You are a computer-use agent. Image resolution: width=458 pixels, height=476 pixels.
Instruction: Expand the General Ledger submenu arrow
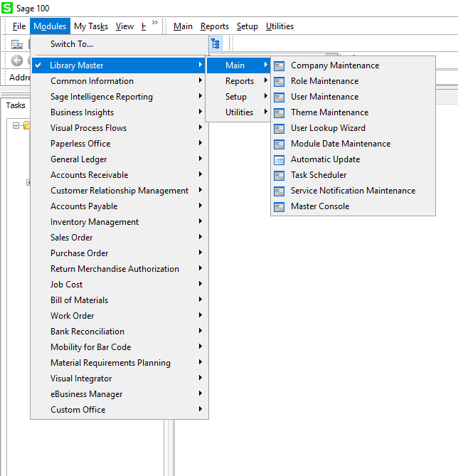[201, 158]
